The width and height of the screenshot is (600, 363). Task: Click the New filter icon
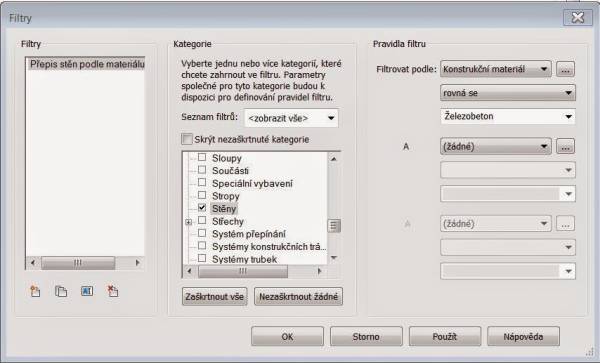35,291
